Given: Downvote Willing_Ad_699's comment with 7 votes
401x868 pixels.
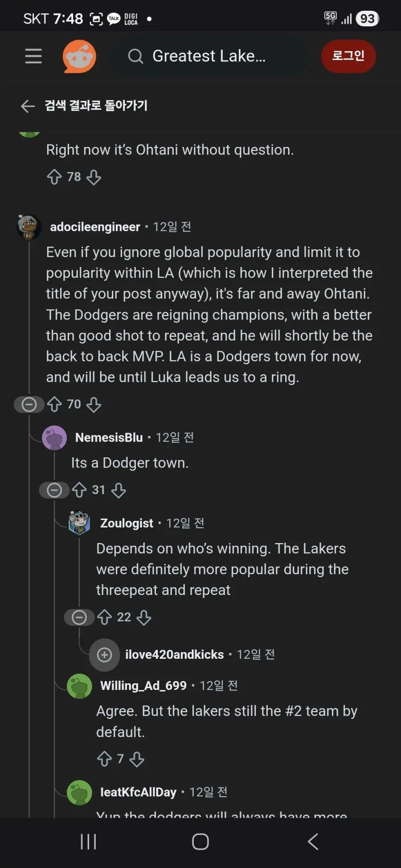Looking at the screenshot, I should click(137, 759).
